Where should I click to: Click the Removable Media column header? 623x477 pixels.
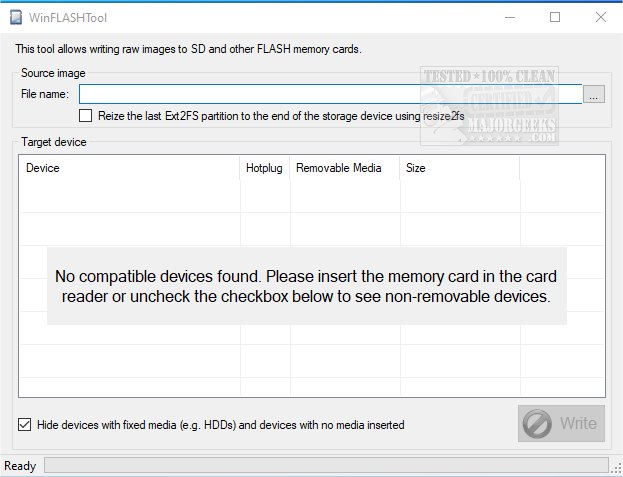coord(344,168)
